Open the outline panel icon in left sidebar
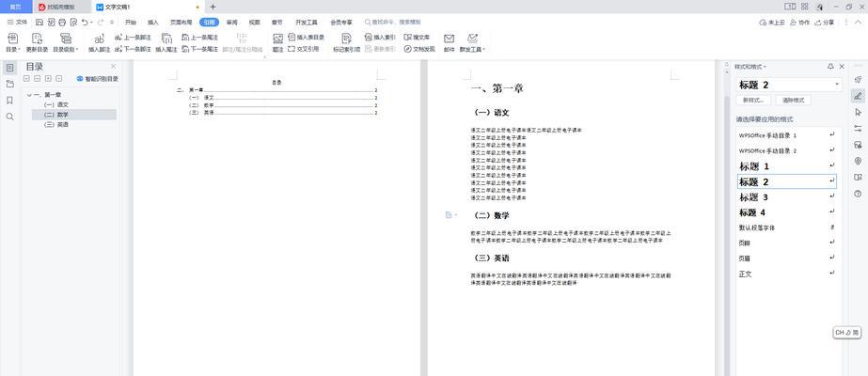 (10, 68)
